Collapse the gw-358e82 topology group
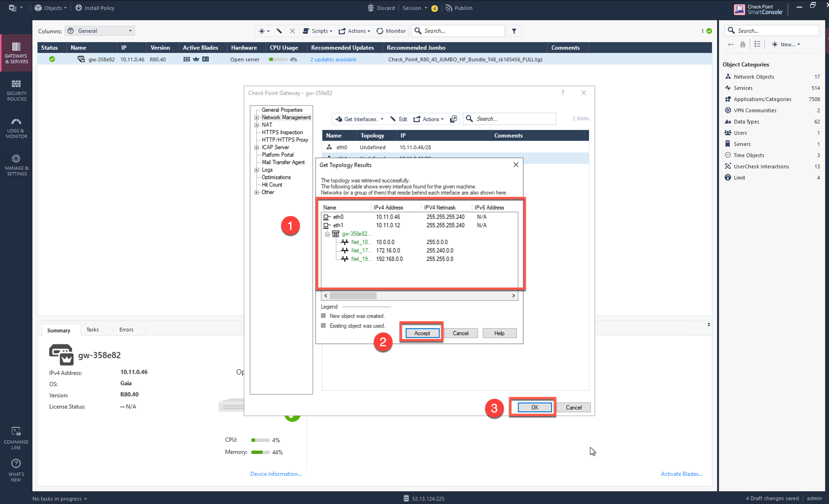 [x=327, y=234]
